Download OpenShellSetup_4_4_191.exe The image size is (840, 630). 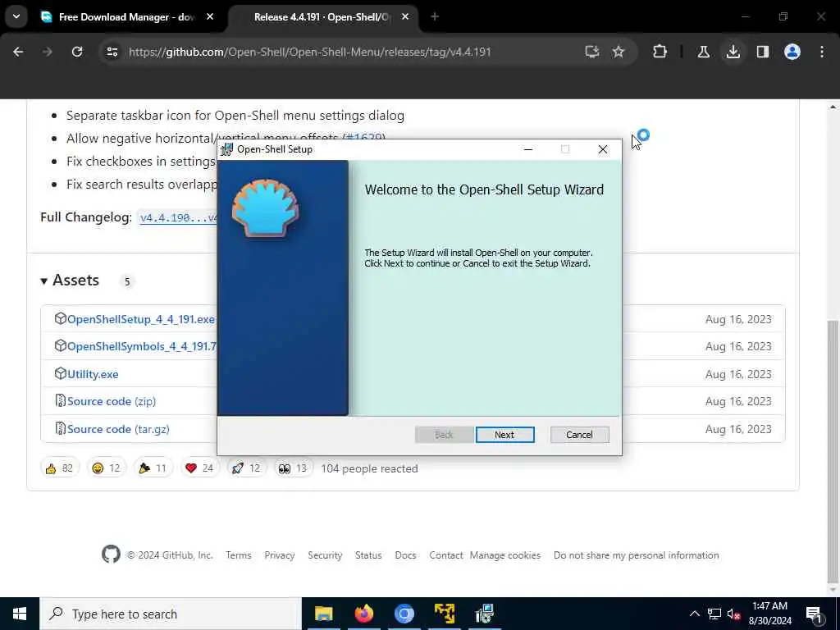click(x=141, y=319)
